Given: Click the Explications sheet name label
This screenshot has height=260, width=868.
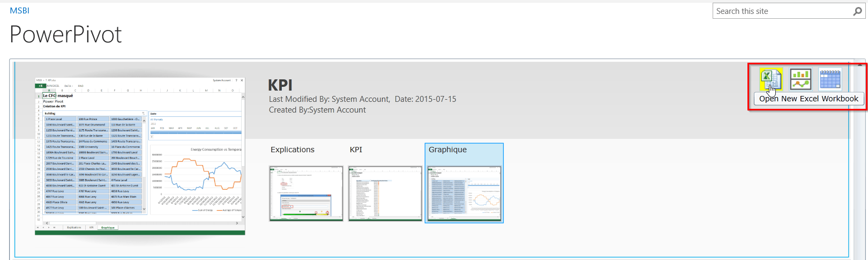Looking at the screenshot, I should [x=293, y=150].
